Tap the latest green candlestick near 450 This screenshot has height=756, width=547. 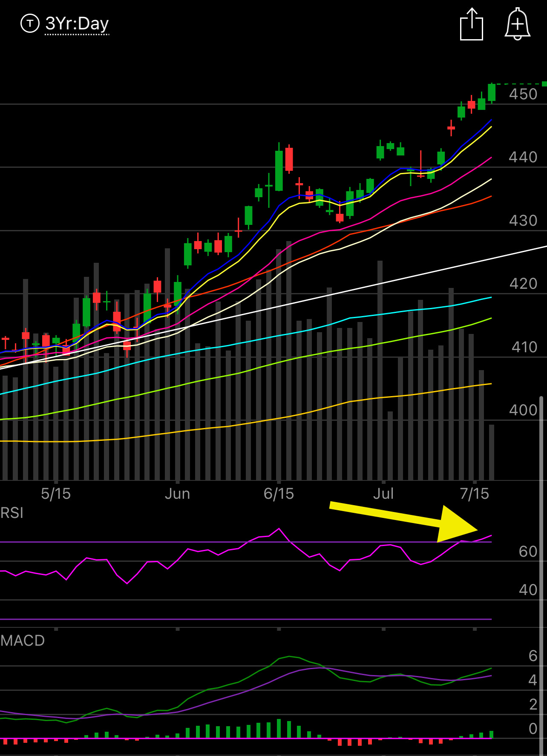(492, 93)
